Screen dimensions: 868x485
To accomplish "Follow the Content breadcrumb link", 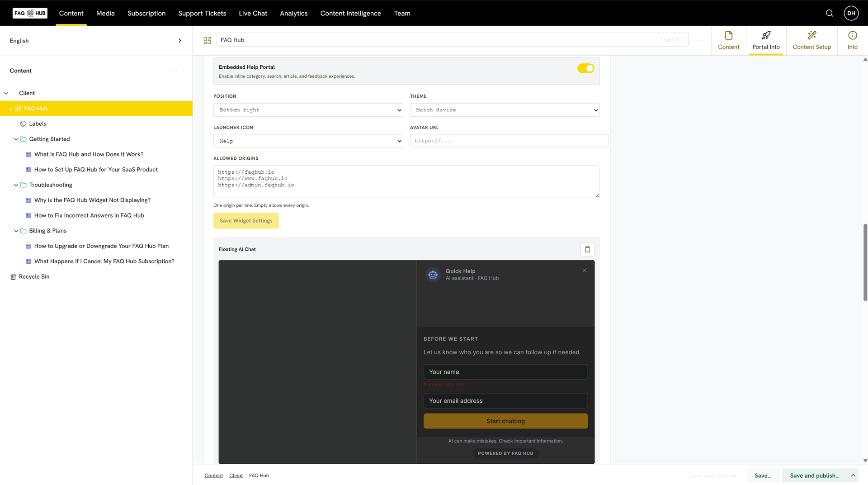I will 213,476.
